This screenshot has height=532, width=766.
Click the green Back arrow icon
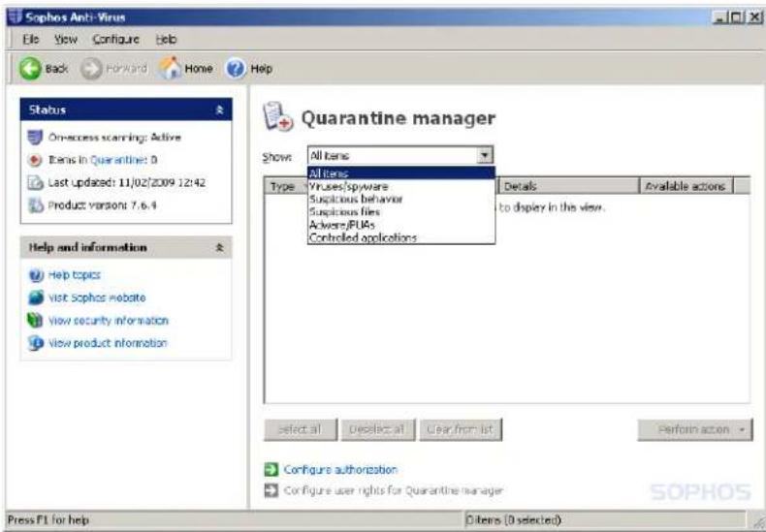[x=30, y=69]
